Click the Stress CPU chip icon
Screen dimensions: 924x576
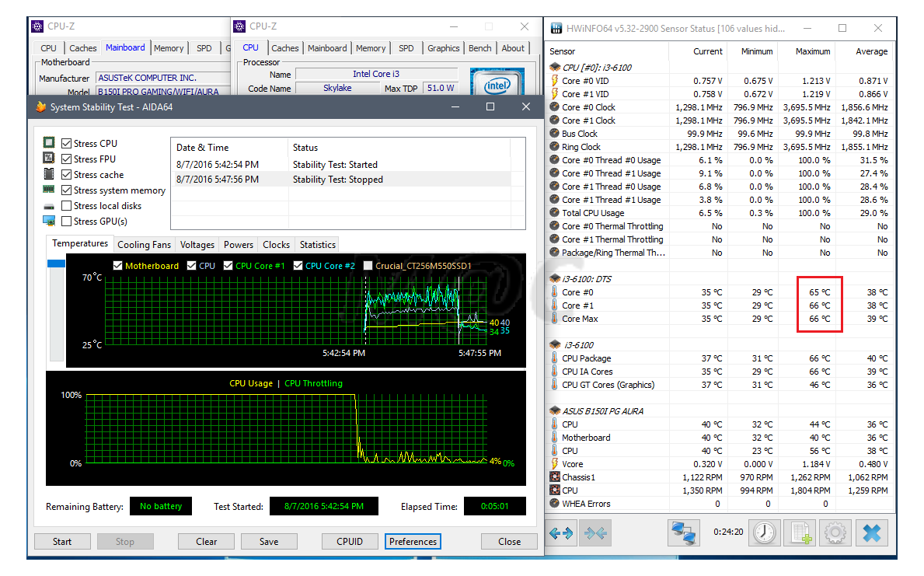pos(49,143)
